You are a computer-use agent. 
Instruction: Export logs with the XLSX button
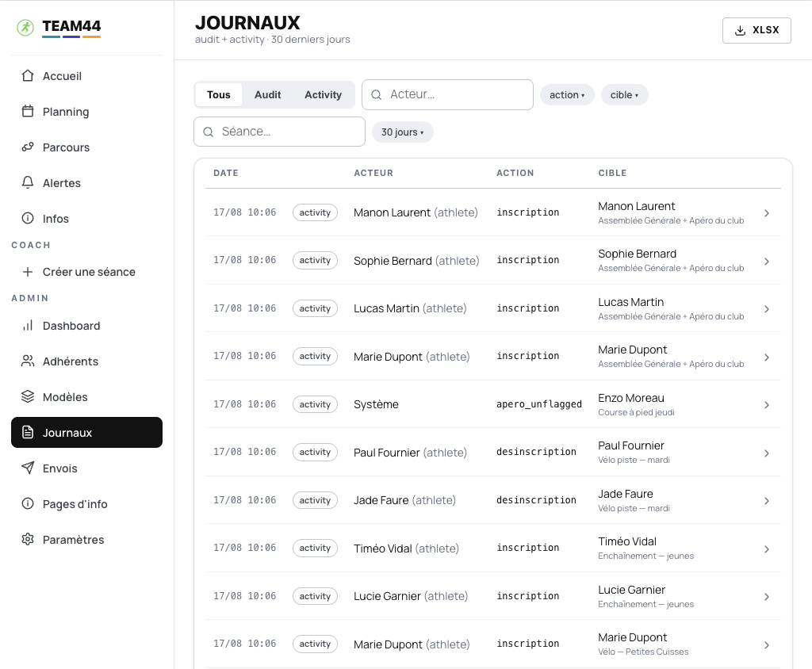click(756, 31)
